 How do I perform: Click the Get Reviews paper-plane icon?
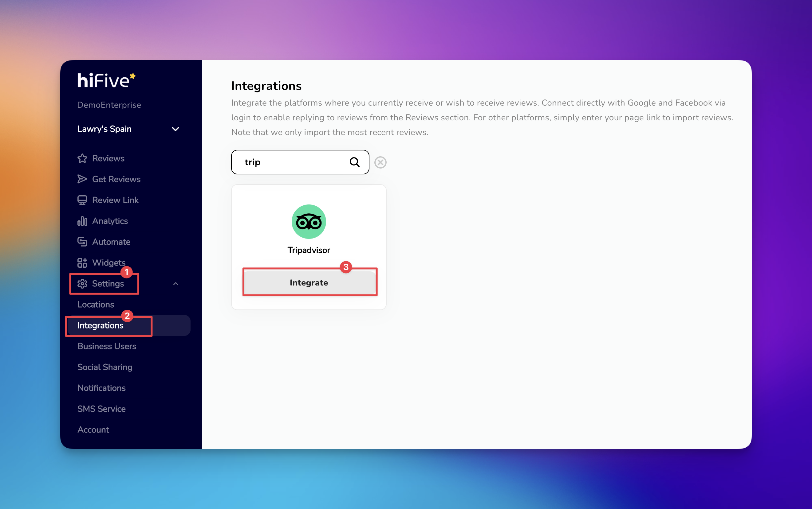82,179
